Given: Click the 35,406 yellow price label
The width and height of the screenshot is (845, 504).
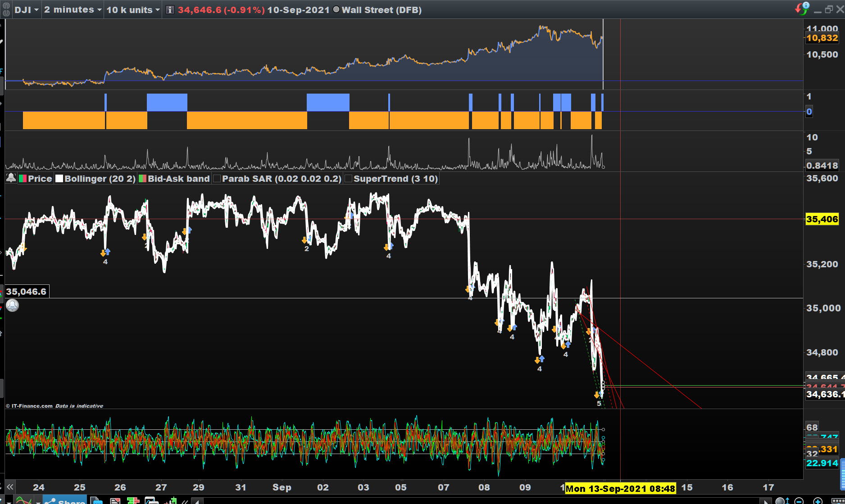Looking at the screenshot, I should [822, 219].
